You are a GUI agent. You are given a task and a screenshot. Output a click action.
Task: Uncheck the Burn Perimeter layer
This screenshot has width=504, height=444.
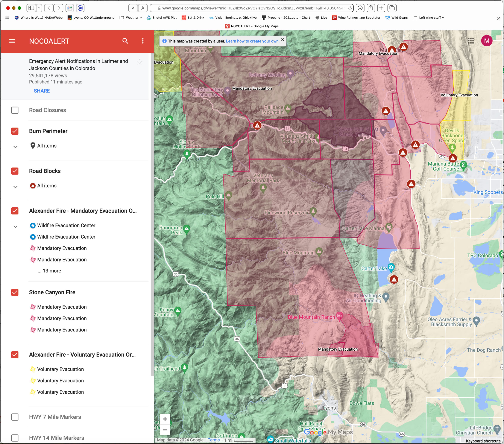coord(15,131)
